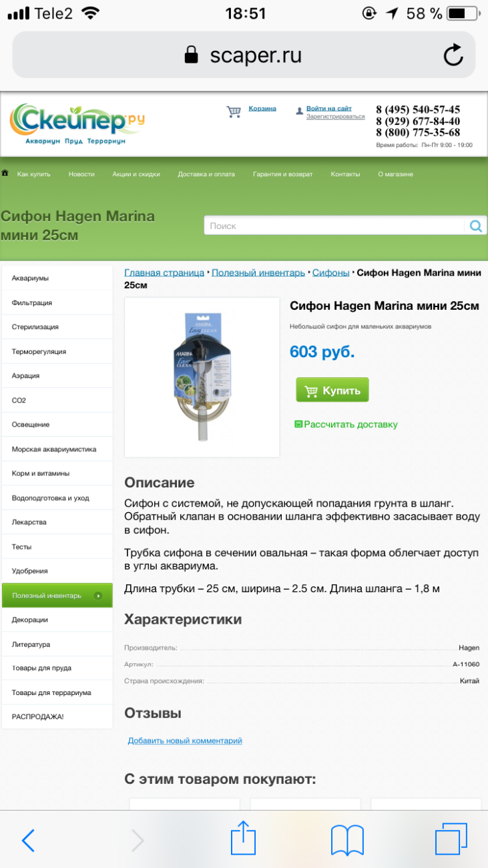
Task: Show open tabs with the tabs icon
Action: tap(451, 839)
